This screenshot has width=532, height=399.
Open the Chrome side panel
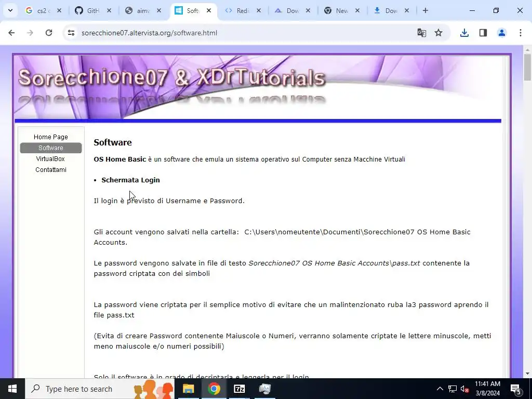[x=483, y=33]
